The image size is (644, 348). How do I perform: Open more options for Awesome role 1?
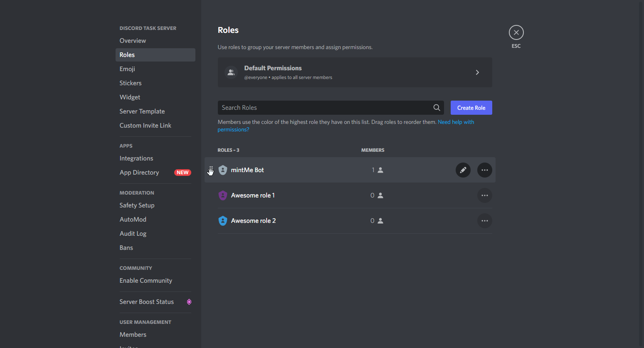(484, 195)
